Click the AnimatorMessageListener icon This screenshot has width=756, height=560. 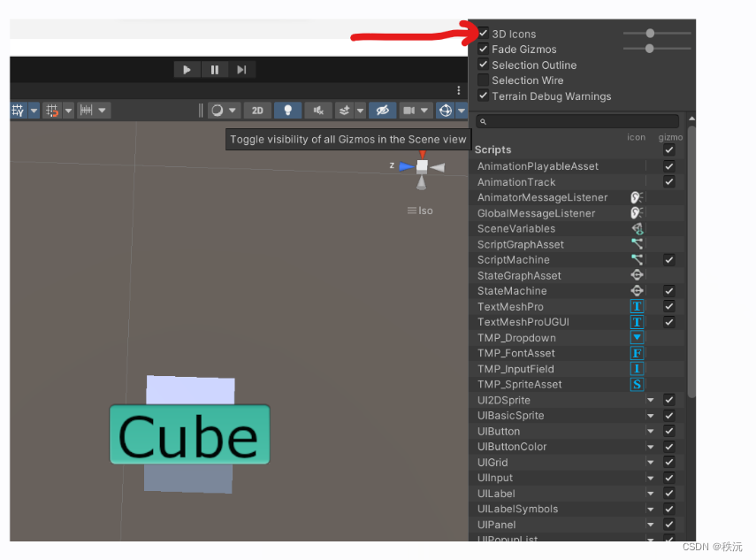point(637,197)
